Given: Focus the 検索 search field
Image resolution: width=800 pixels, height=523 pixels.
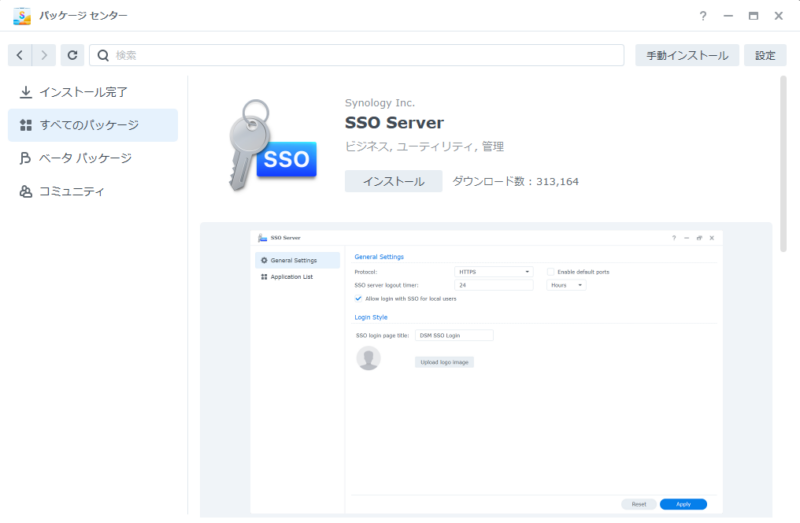Looking at the screenshot, I should 357,55.
